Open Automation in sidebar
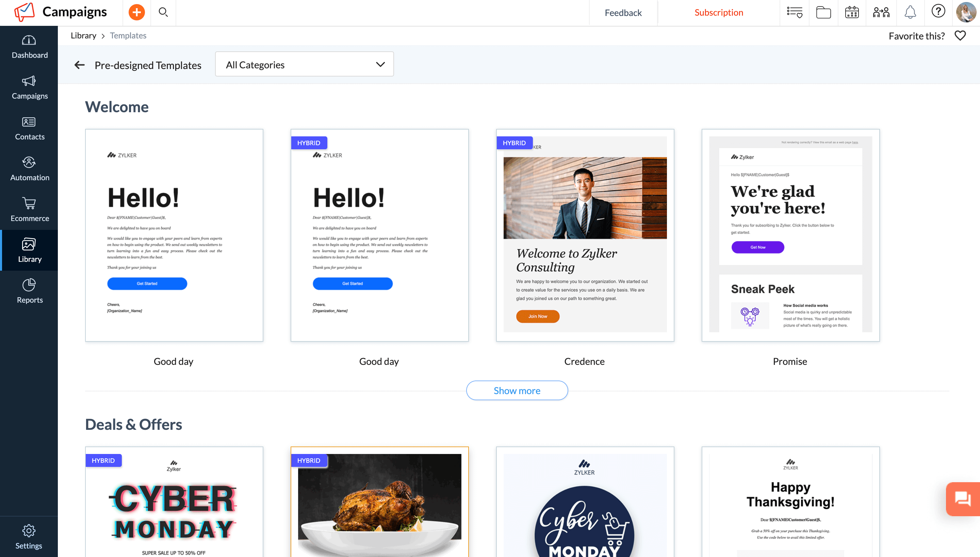 click(30, 168)
